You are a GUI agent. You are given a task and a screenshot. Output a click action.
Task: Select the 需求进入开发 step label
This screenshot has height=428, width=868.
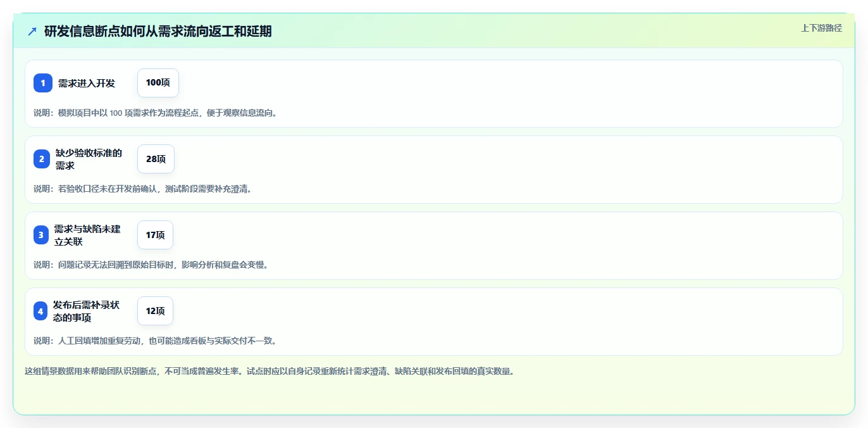pos(87,83)
